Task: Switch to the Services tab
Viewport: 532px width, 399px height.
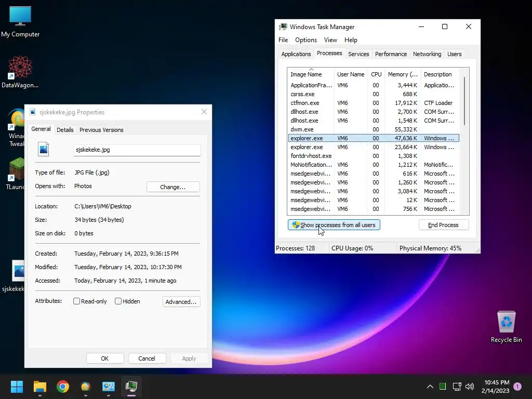Action: pyautogui.click(x=358, y=54)
